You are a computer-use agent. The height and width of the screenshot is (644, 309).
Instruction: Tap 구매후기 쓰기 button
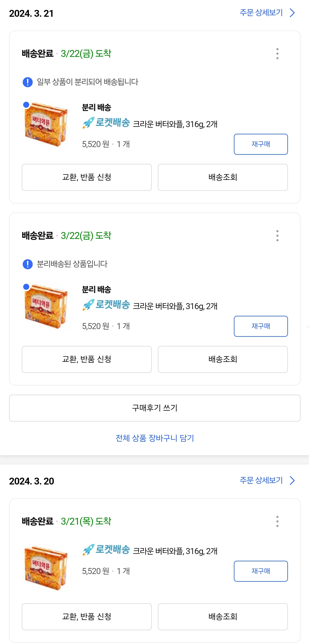pyautogui.click(x=155, y=408)
